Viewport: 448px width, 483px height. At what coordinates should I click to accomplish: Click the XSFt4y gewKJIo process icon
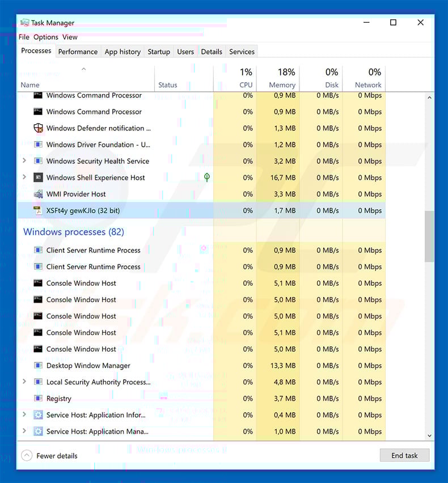click(x=38, y=210)
